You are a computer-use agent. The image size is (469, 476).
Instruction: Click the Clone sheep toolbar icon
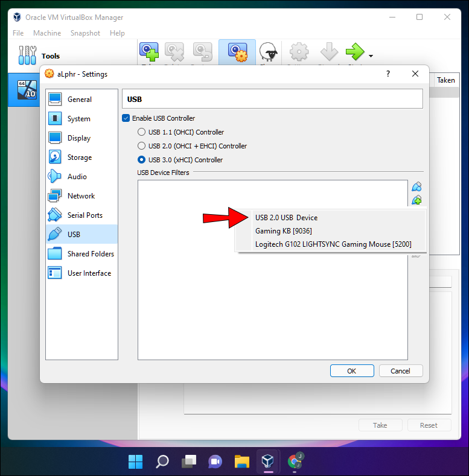[x=269, y=52]
